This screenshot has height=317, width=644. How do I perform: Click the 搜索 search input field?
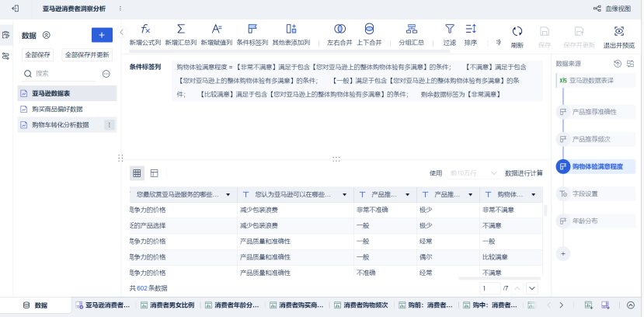[x=58, y=74]
